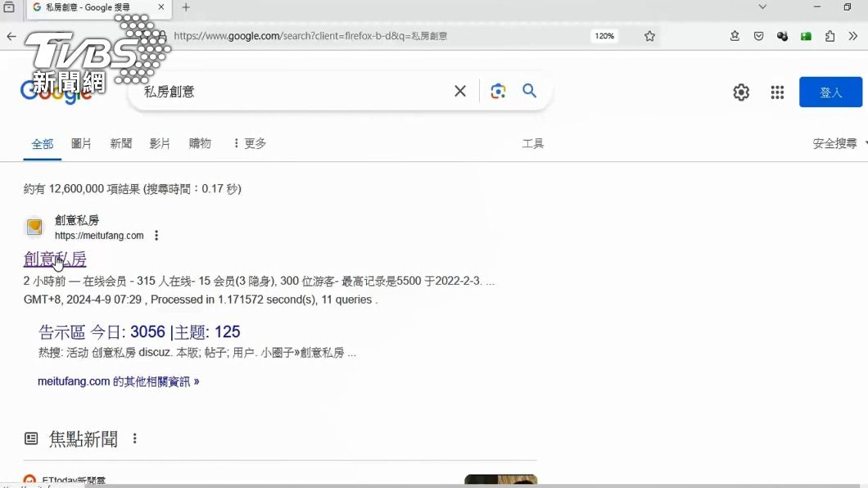Open the Pocket save icon
Image resolution: width=868 pixels, height=488 pixels.
pos(758,36)
